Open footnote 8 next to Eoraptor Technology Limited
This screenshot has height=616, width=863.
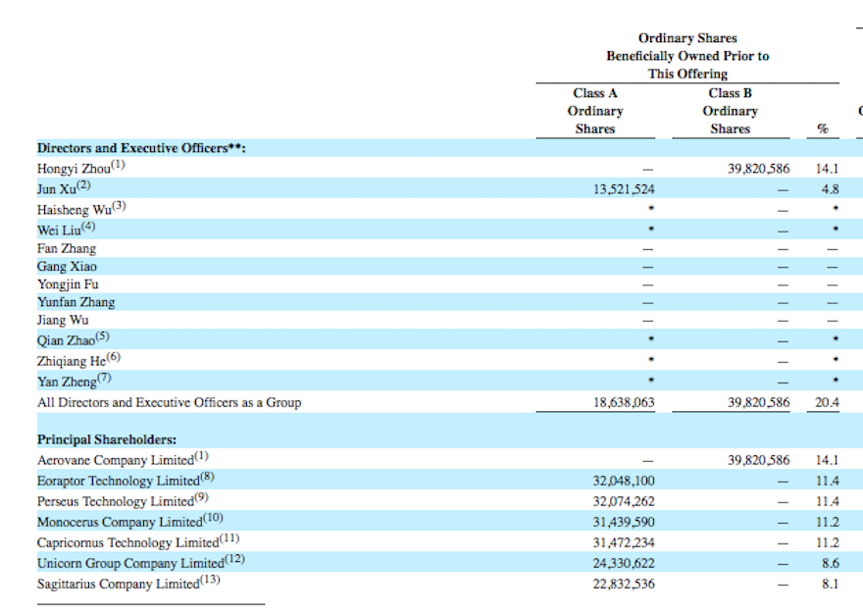208,479
